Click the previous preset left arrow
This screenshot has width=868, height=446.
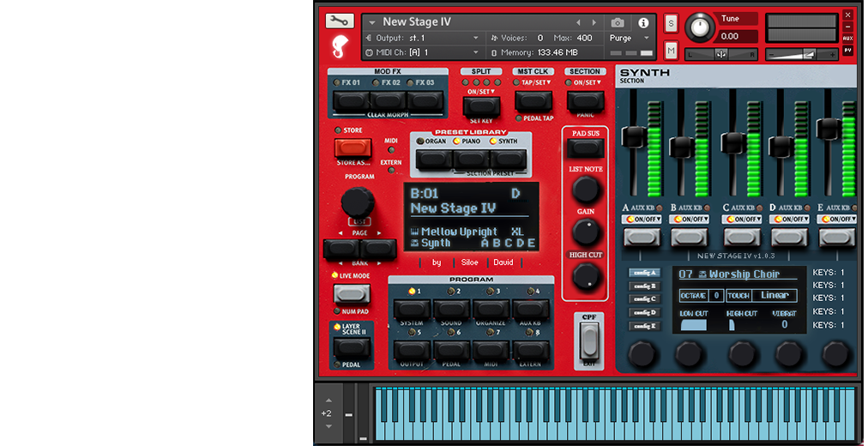point(578,22)
